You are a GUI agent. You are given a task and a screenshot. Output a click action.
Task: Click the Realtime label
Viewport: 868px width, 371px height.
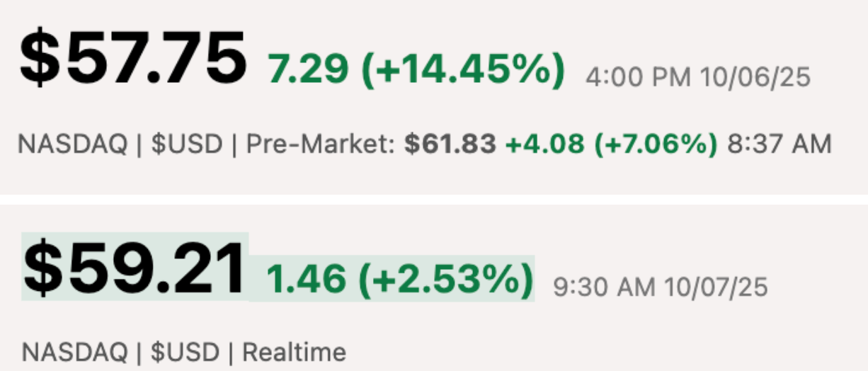294,352
